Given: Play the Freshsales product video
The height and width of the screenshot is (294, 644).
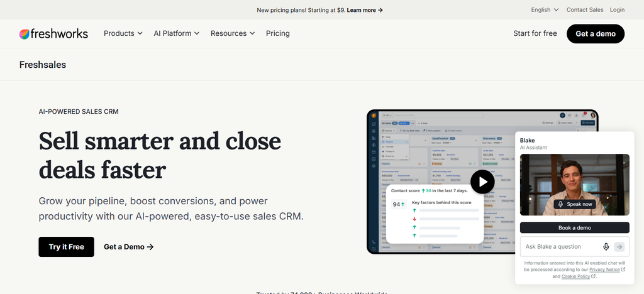Looking at the screenshot, I should click(x=482, y=182).
